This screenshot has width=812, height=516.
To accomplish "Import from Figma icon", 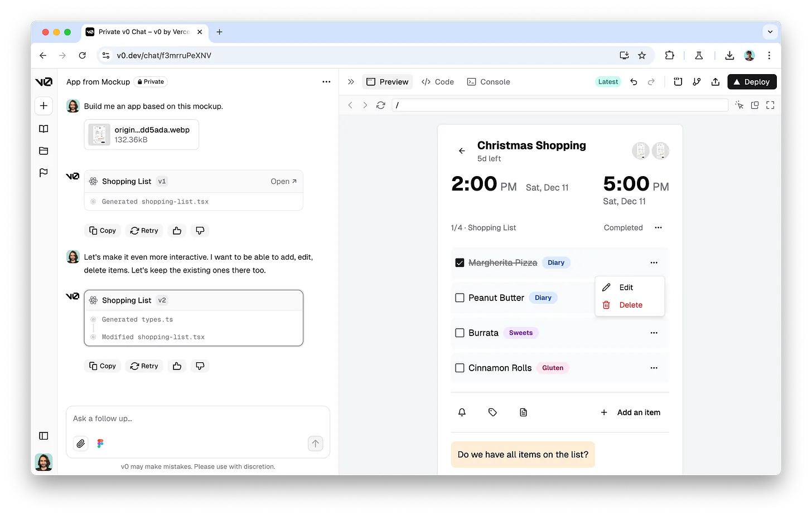I will 100,444.
